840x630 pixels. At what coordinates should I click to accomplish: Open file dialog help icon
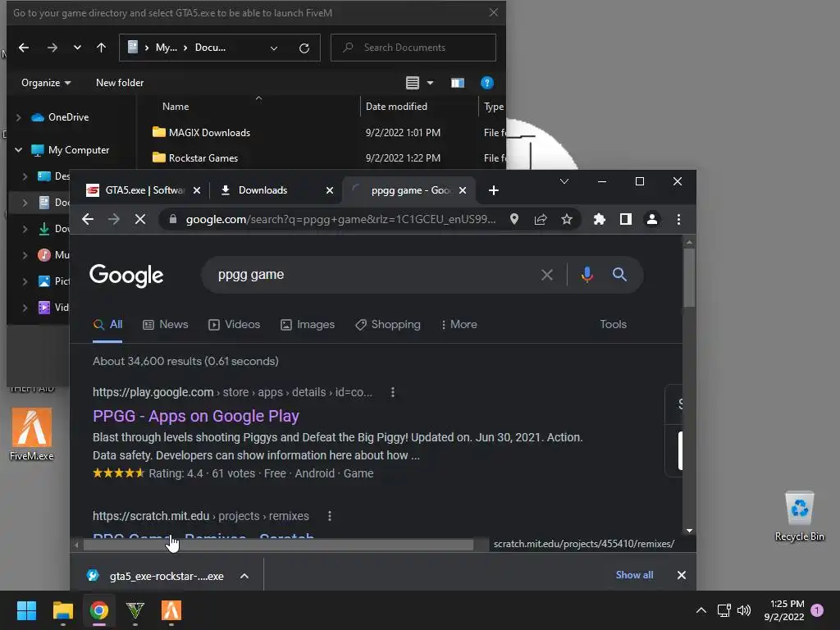pos(487,83)
